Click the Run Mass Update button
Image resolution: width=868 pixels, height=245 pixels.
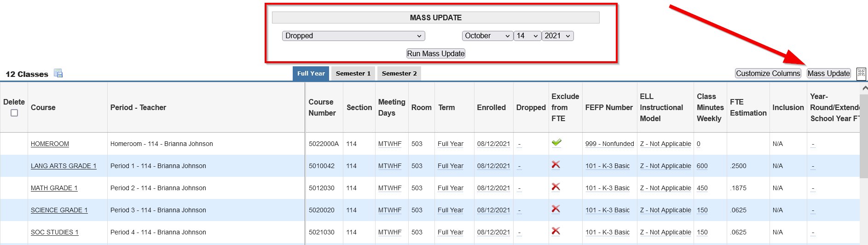coord(436,53)
